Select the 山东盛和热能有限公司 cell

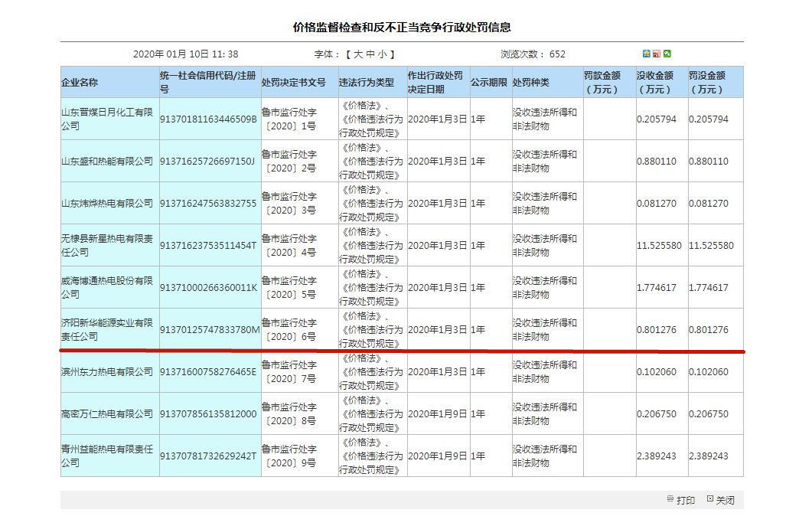(x=107, y=162)
